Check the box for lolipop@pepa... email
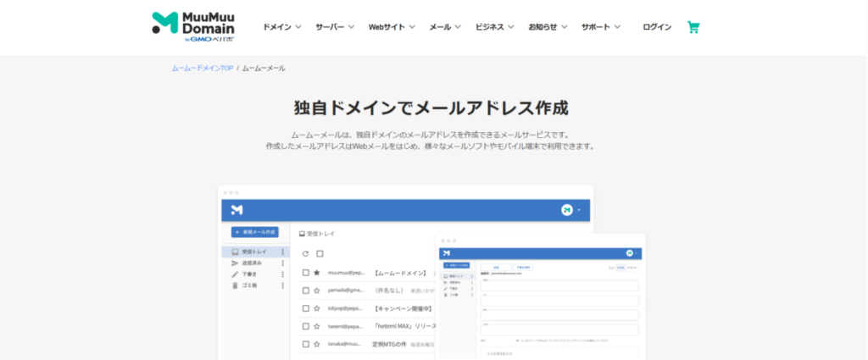 [306, 308]
